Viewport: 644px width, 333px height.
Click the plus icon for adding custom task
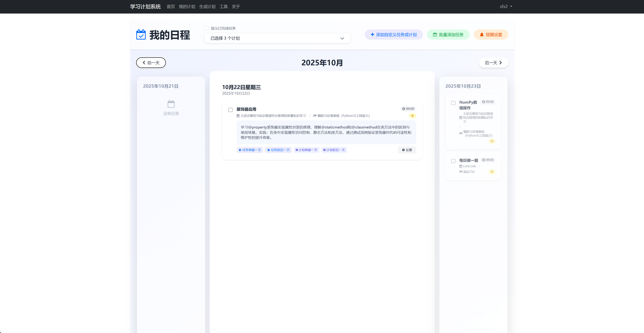click(x=372, y=35)
